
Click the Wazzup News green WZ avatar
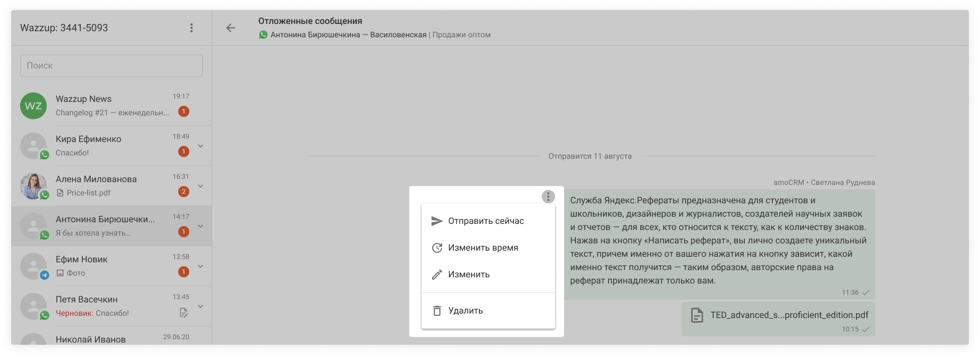(33, 106)
